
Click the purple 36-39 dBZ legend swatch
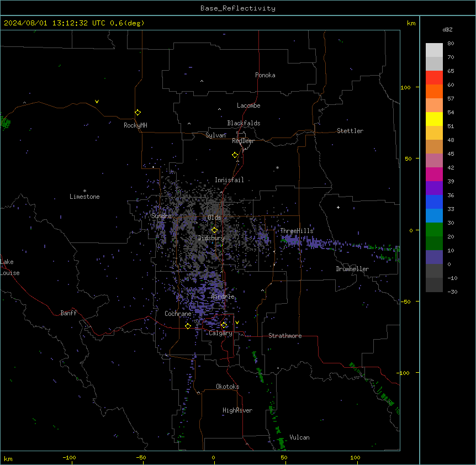434,188
